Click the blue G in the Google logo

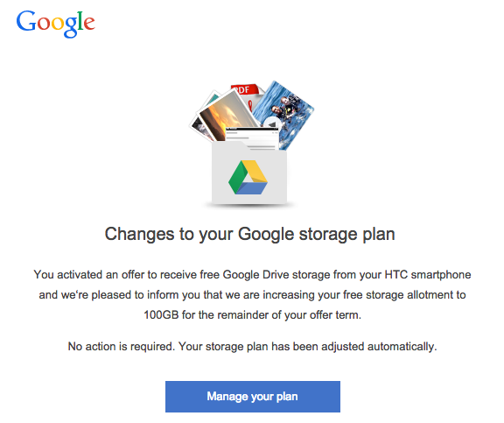pos(26,21)
